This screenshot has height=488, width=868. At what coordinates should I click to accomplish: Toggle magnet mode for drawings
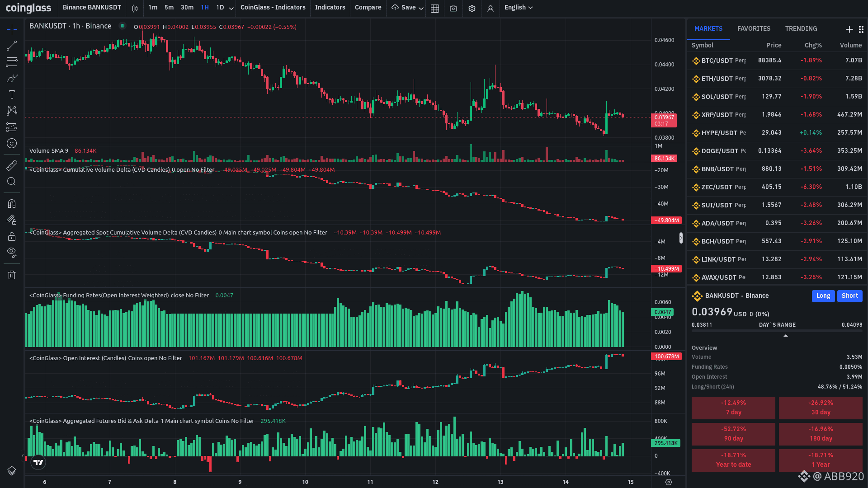[x=12, y=204]
